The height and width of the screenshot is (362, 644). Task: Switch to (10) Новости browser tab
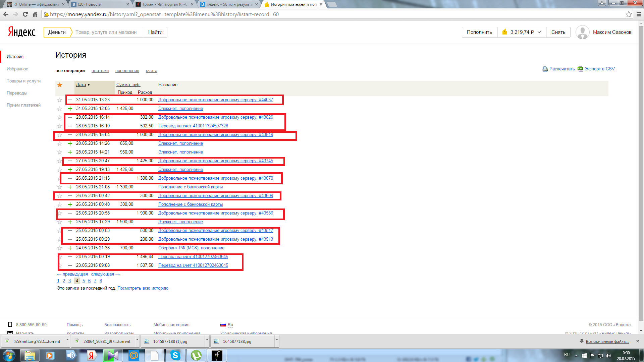[x=101, y=4]
